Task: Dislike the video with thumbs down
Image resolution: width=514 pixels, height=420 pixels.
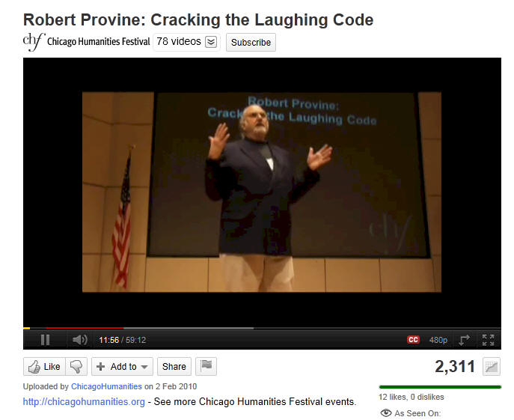Action: pyautogui.click(x=76, y=367)
